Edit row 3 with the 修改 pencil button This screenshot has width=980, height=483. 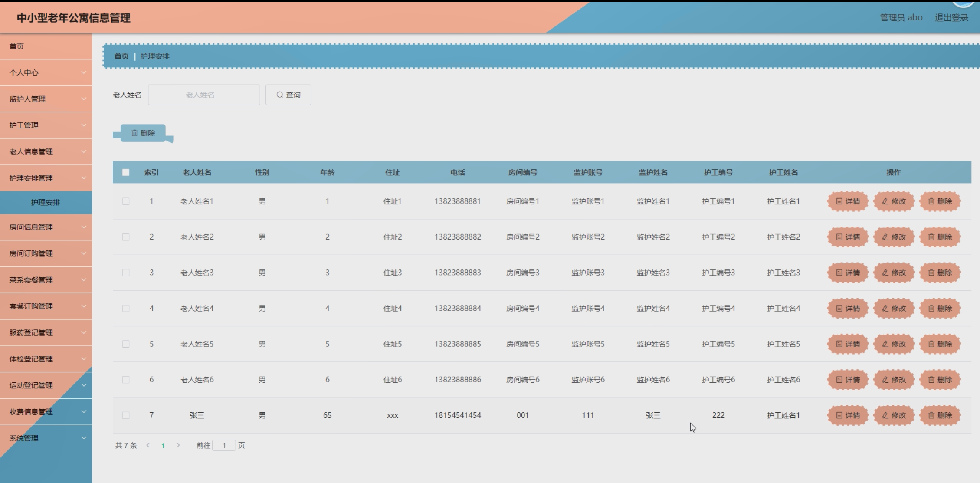(894, 273)
